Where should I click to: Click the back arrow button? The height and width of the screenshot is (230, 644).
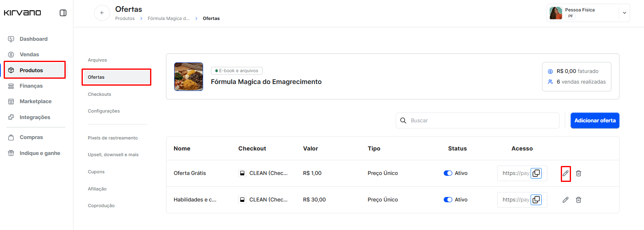pos(102,13)
